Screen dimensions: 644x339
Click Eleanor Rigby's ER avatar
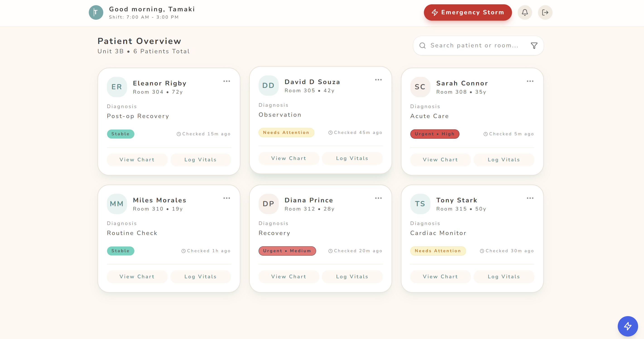[x=117, y=87]
